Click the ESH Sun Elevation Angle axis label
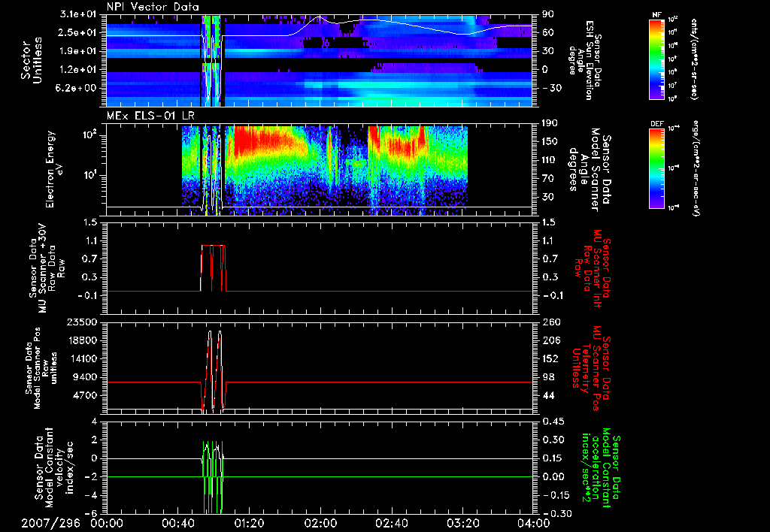The width and height of the screenshot is (770, 532). pos(585,60)
